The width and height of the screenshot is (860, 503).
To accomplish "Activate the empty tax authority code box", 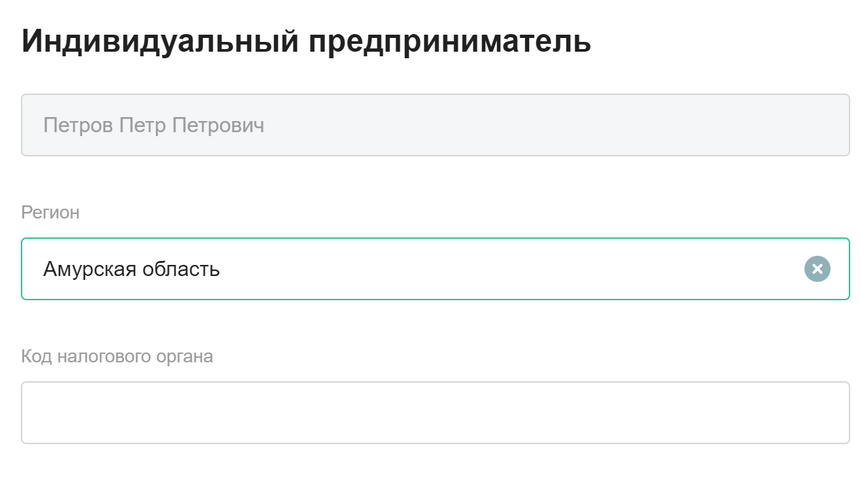I will [435, 412].
